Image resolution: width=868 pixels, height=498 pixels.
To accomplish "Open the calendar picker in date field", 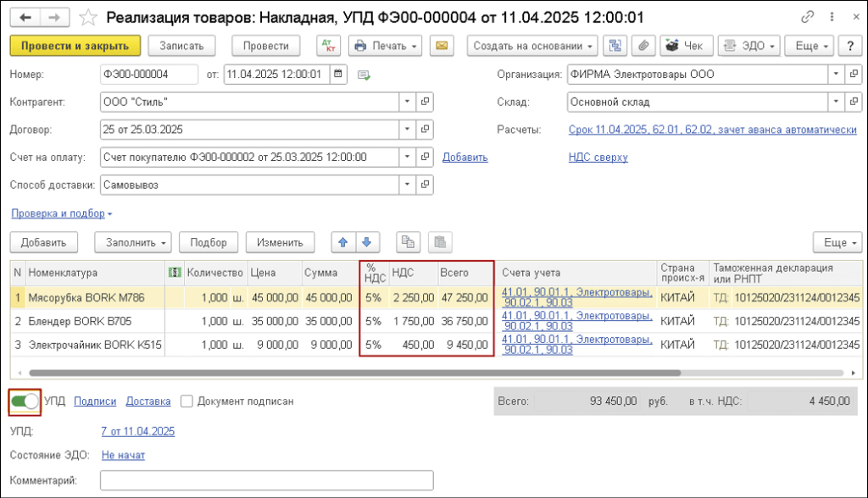I will point(339,75).
